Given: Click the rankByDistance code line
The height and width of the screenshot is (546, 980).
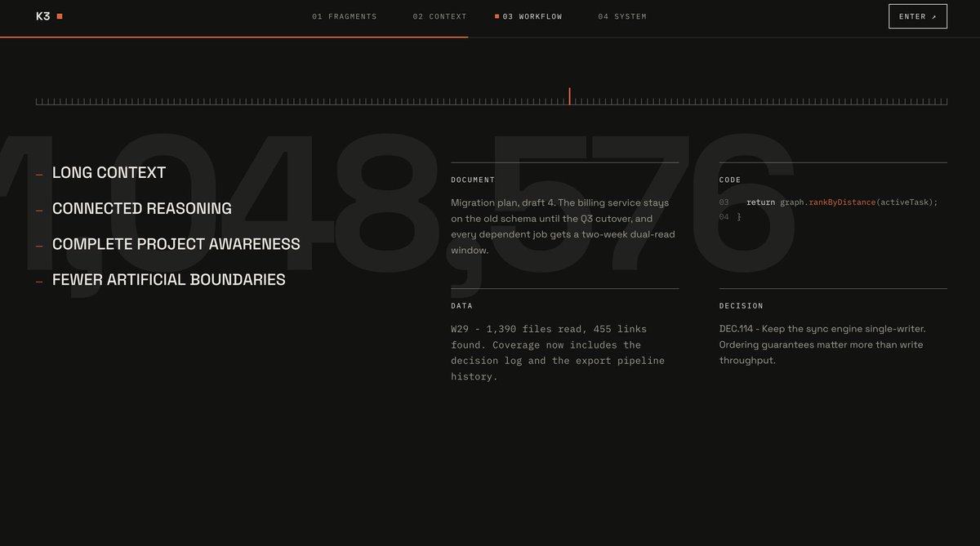Looking at the screenshot, I should click(842, 202).
